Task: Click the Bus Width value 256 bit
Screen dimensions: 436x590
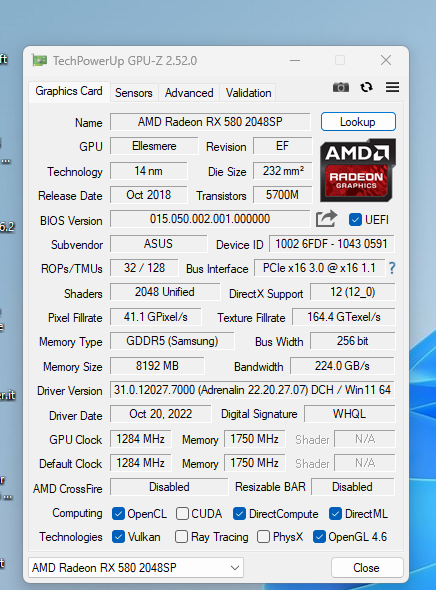Action: (x=352, y=341)
